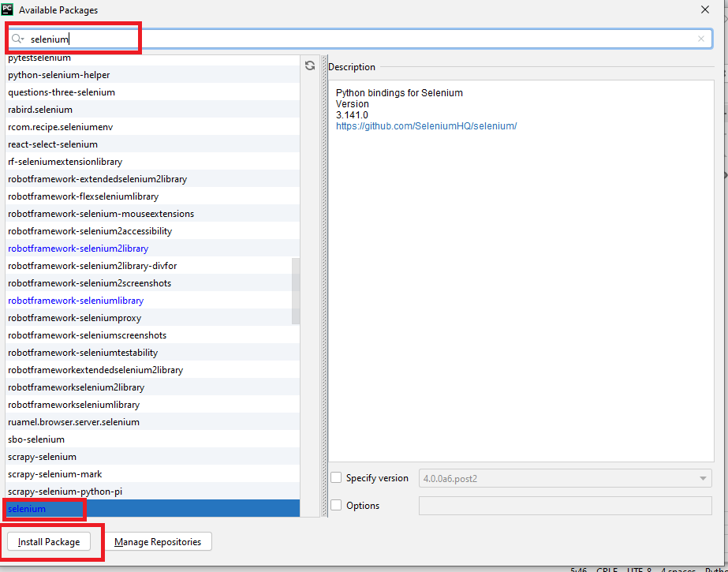728x572 pixels.
Task: Enable the Specify version checkbox
Action: (x=336, y=478)
